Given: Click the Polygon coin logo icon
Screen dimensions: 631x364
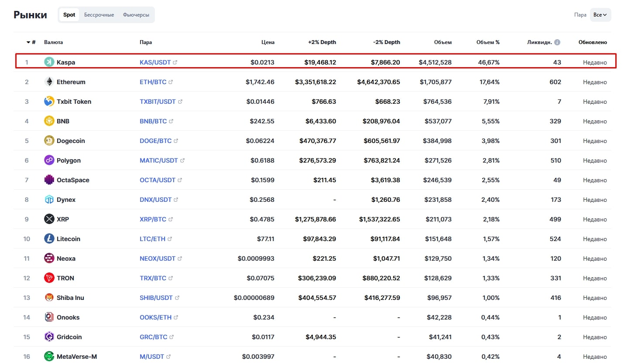Looking at the screenshot, I should tap(49, 160).
